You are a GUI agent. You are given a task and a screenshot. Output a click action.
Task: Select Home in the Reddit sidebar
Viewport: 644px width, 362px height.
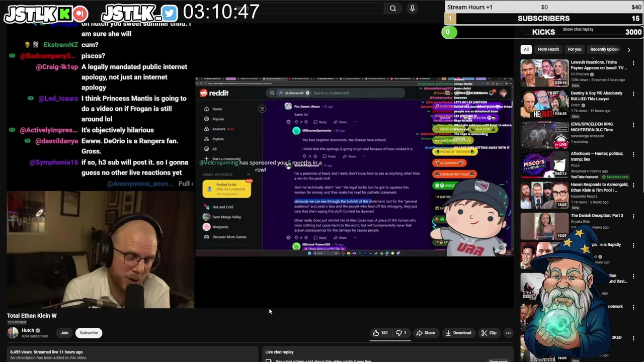(217, 109)
